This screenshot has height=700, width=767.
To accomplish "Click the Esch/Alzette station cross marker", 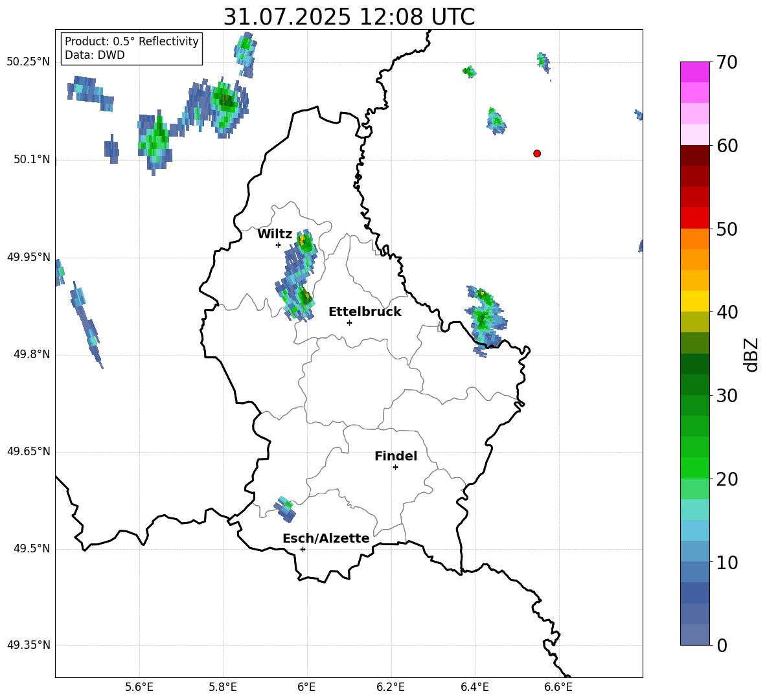I will (x=303, y=549).
